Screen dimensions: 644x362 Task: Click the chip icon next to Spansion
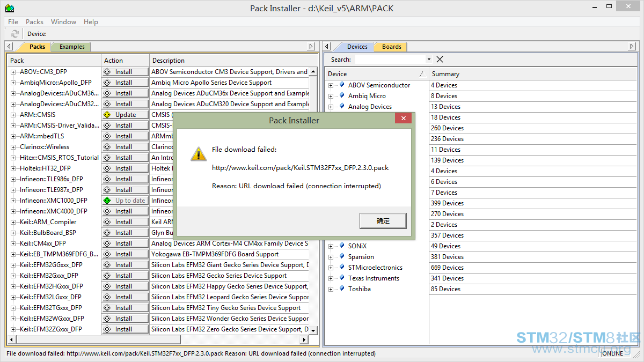[x=342, y=256]
